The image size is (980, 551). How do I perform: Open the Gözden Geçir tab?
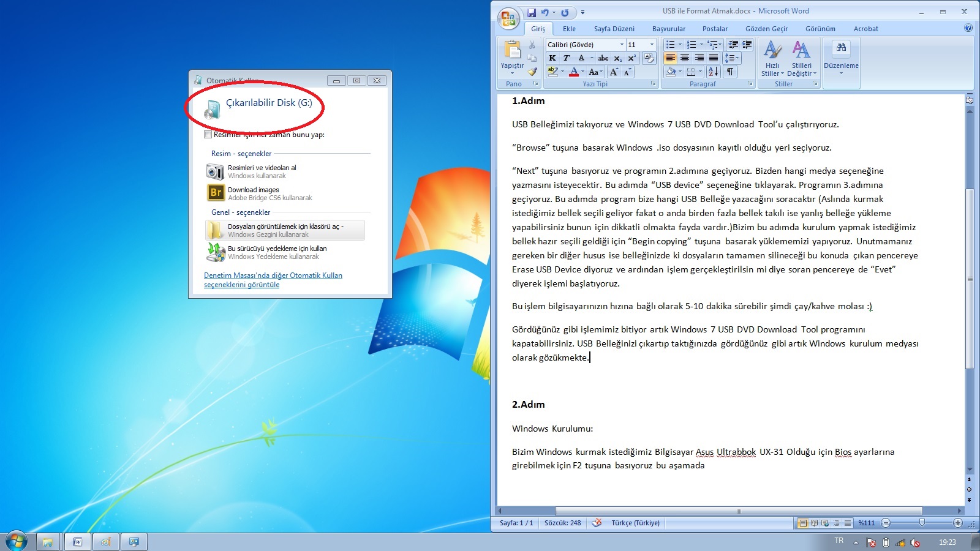[766, 29]
